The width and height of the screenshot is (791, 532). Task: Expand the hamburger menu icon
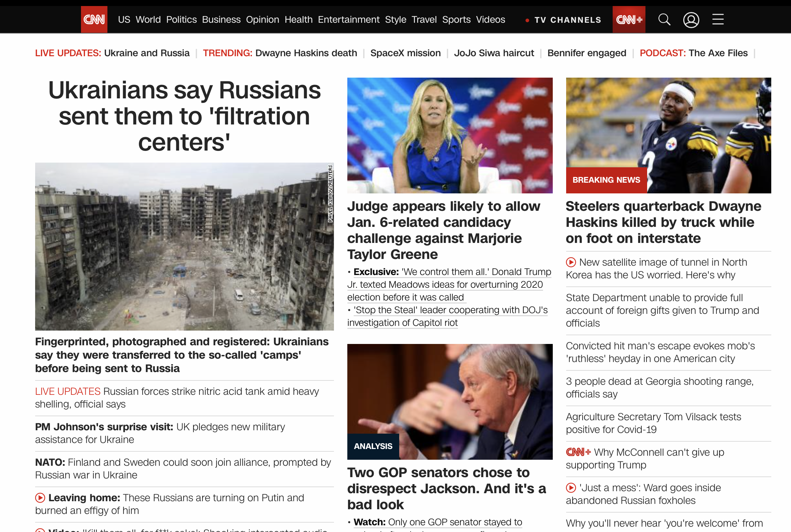(x=718, y=20)
